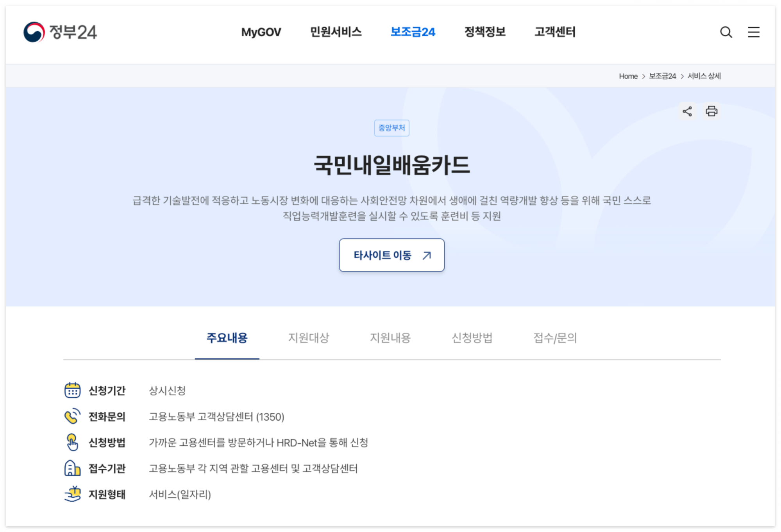
Task: Open the 고객센터 menu
Action: coord(555,32)
